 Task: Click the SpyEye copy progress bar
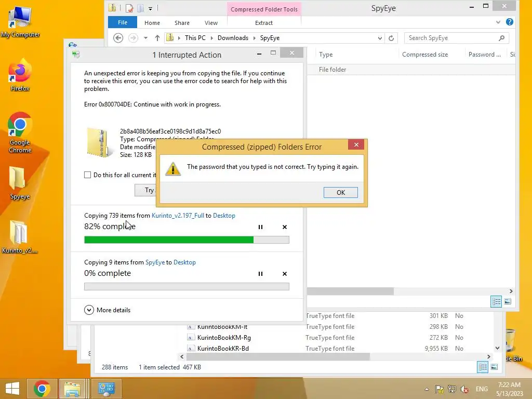coord(187,287)
